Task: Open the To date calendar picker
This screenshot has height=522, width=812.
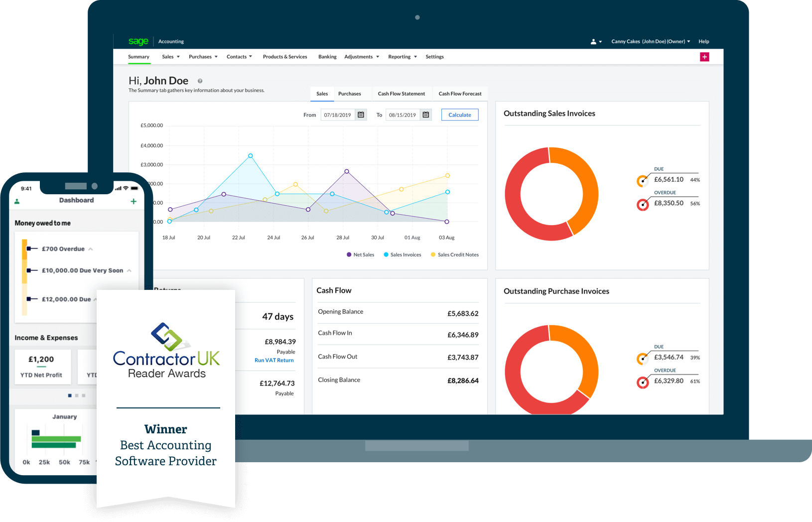Action: point(426,115)
